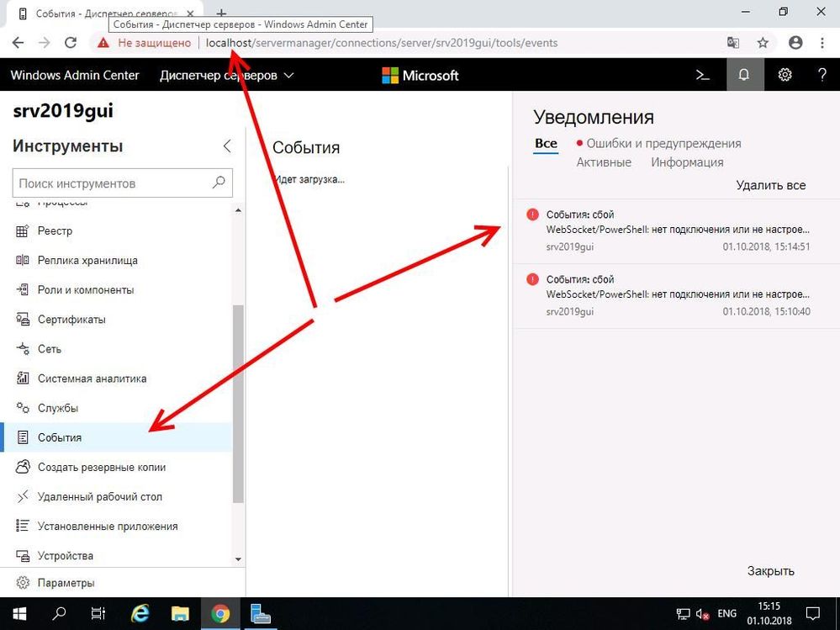Click the tools list scrollbar up arrow
The image size is (840, 630).
click(x=239, y=210)
